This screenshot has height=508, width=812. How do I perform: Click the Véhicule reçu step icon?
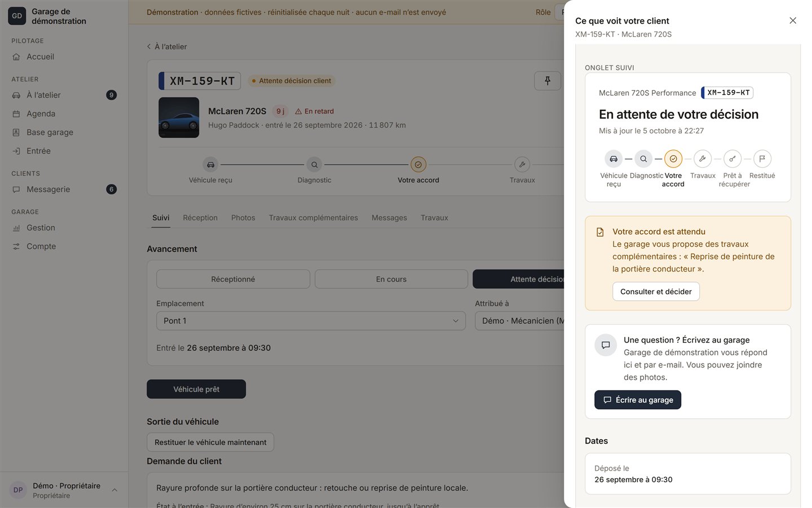tap(210, 165)
